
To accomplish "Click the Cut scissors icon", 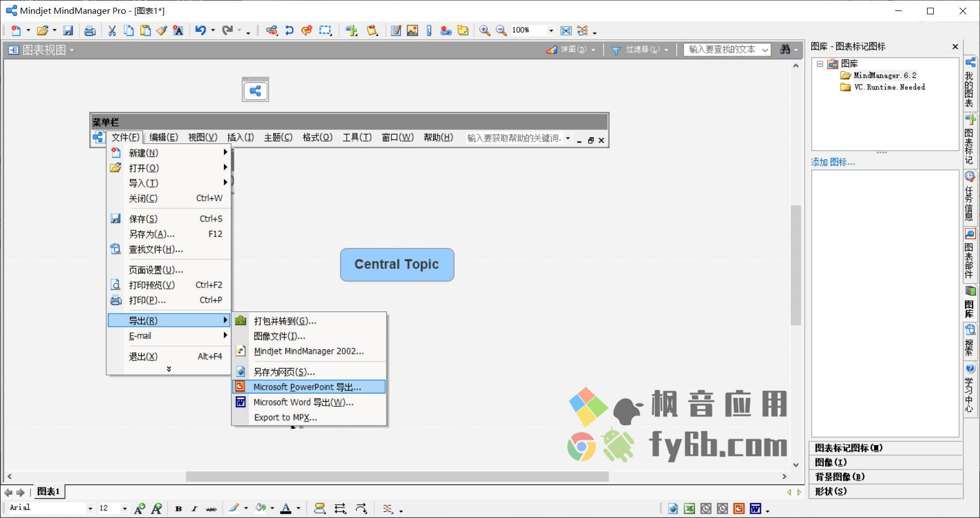I will (112, 31).
